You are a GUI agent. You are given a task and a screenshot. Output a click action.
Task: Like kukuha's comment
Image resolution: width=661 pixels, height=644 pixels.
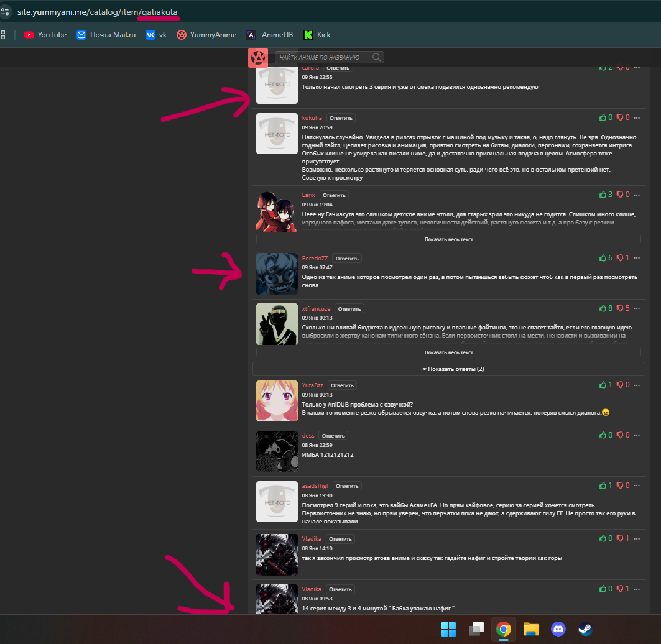[x=606, y=117]
